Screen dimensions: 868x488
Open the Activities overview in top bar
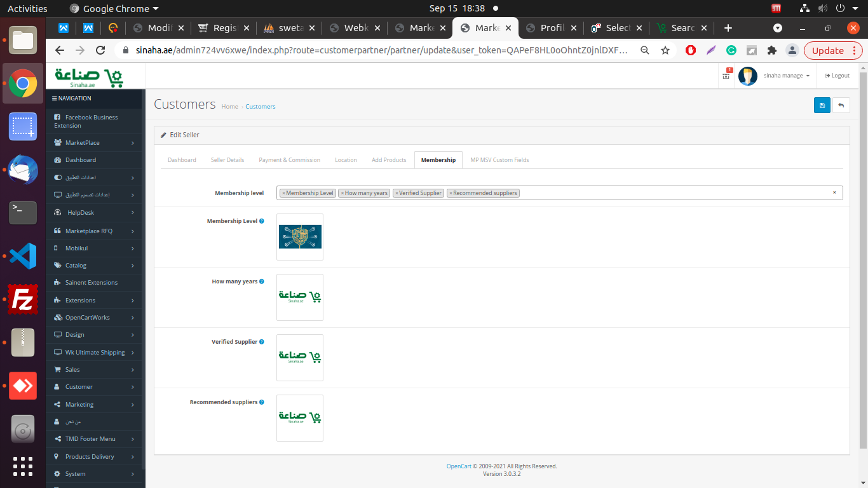(27, 8)
